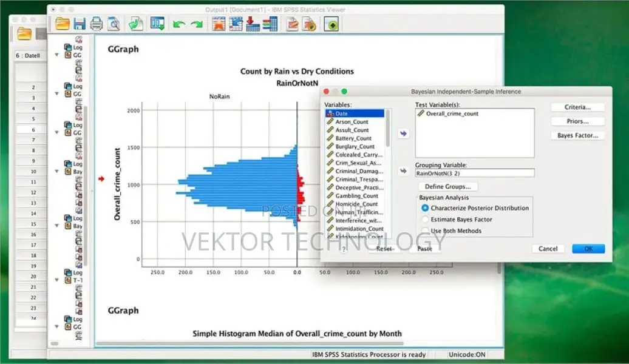The width and height of the screenshot is (629, 364).
Task: Click the Viewer horizontal scrollbar at bottom
Action: click(x=250, y=343)
